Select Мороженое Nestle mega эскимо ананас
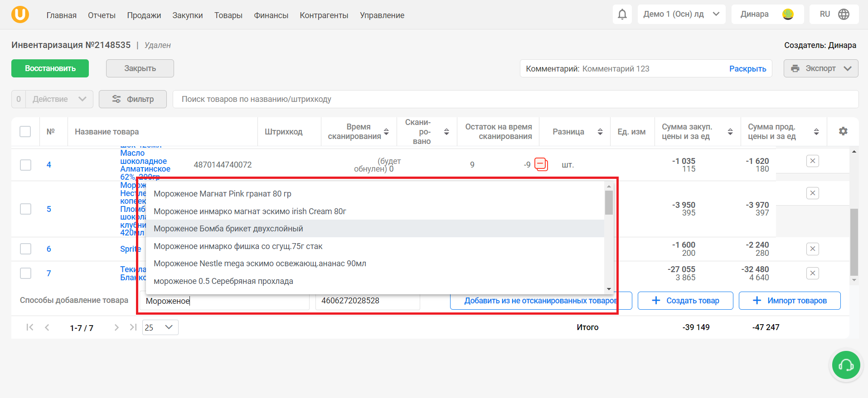This screenshot has width=868, height=398. pos(375,264)
